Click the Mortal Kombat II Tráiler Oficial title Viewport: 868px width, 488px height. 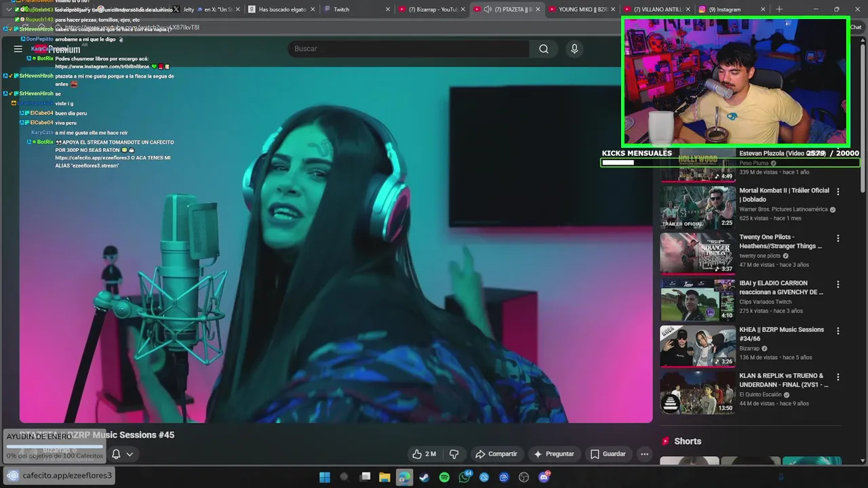pos(784,195)
